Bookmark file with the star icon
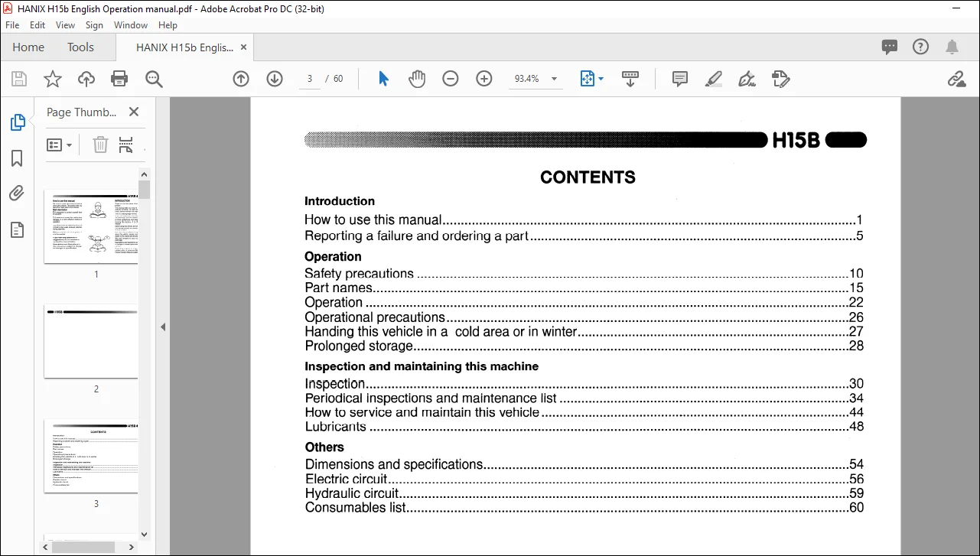This screenshot has width=980, height=556. tap(52, 79)
